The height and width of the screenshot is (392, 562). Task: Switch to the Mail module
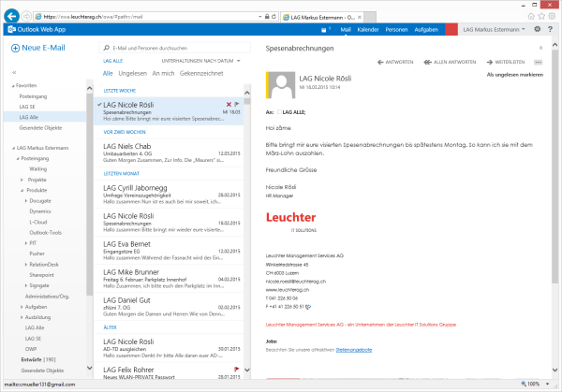point(346,30)
